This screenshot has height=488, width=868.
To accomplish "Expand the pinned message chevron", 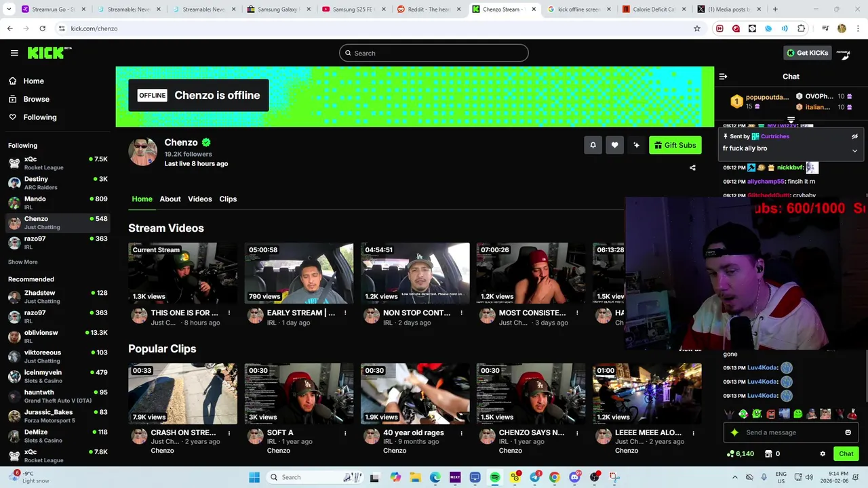I will pos(854,150).
